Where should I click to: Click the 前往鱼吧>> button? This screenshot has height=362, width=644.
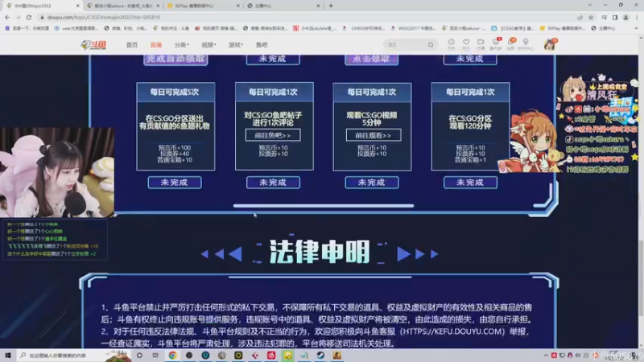pos(273,135)
